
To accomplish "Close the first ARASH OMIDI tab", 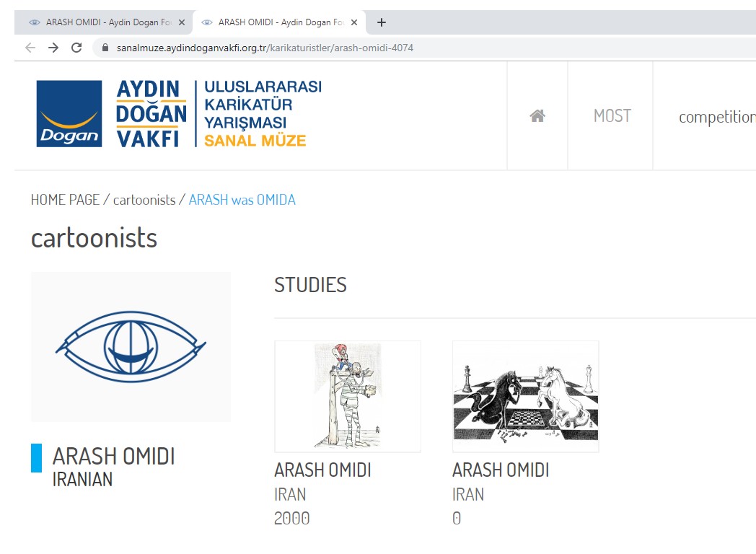I will [182, 22].
